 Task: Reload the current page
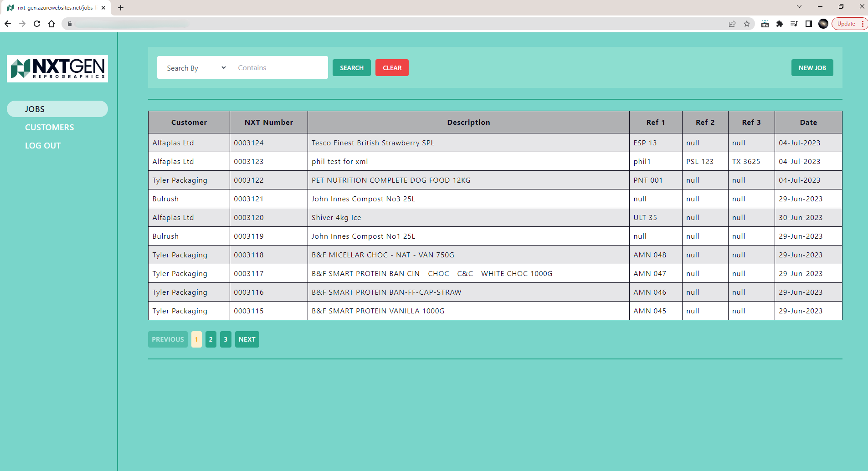tap(37, 24)
